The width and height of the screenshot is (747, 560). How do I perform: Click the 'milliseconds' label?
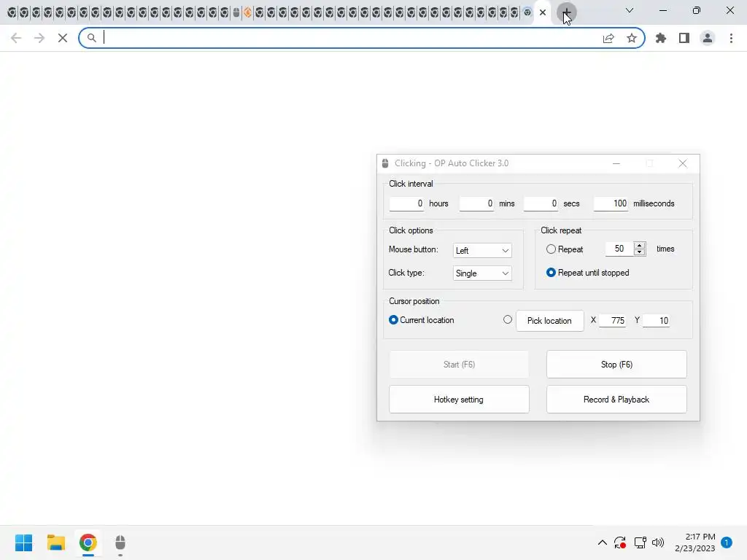654,203
